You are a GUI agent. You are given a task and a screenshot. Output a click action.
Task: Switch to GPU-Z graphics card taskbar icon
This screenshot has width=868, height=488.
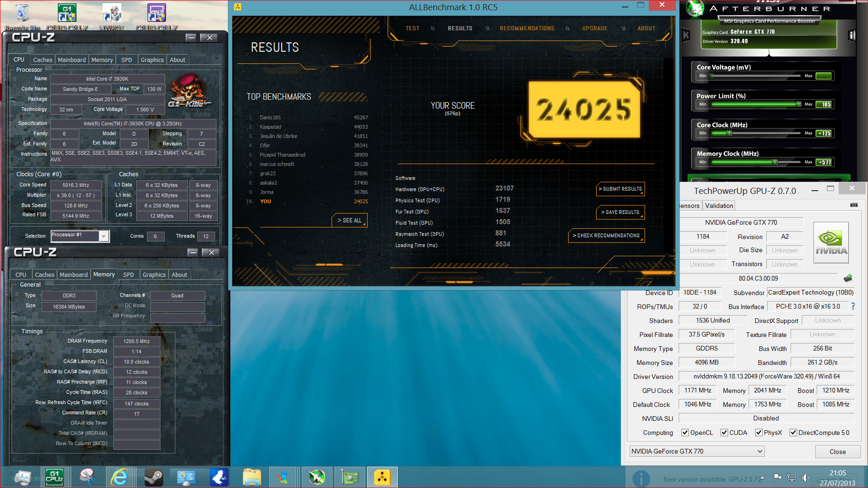349,477
